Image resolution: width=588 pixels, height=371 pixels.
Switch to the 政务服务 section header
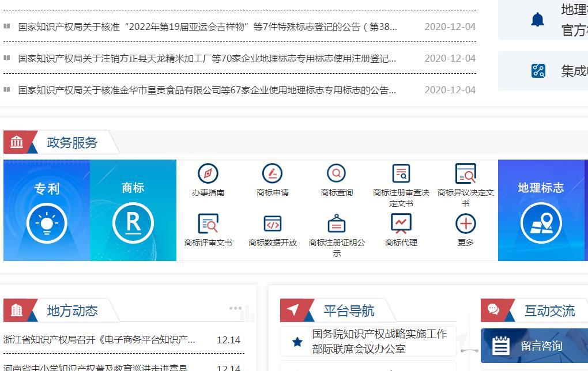(x=71, y=143)
